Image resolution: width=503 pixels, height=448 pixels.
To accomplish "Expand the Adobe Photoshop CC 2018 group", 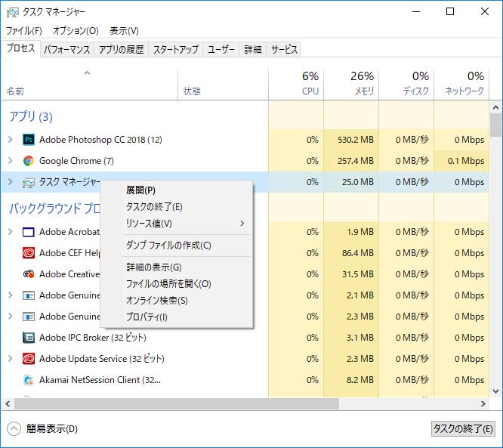I will tap(11, 140).
